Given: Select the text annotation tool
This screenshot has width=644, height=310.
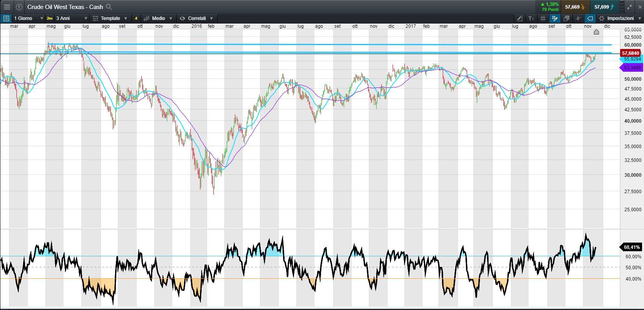Looking at the screenshot, I should 531,18.
